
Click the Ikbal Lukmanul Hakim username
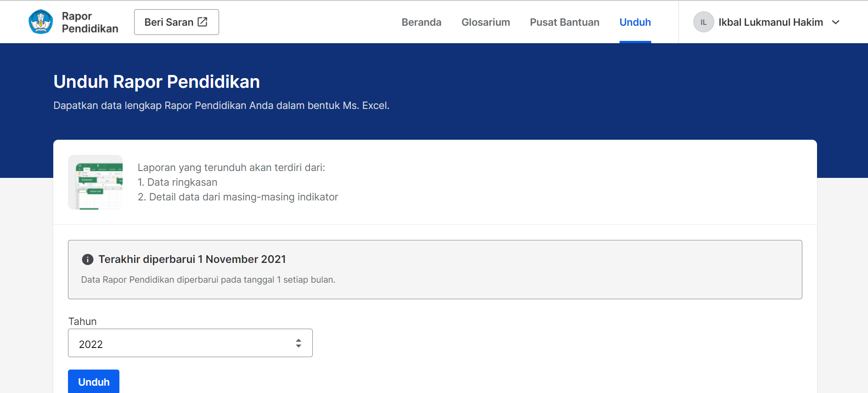pyautogui.click(x=770, y=22)
